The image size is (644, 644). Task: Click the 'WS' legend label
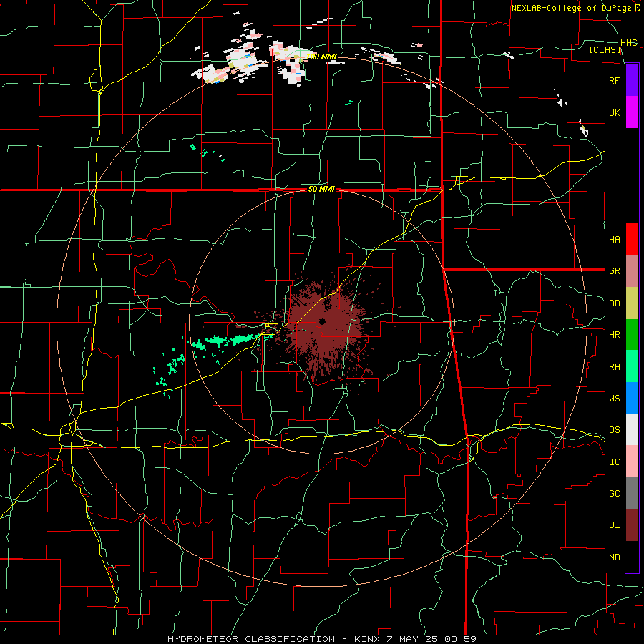[x=614, y=398]
